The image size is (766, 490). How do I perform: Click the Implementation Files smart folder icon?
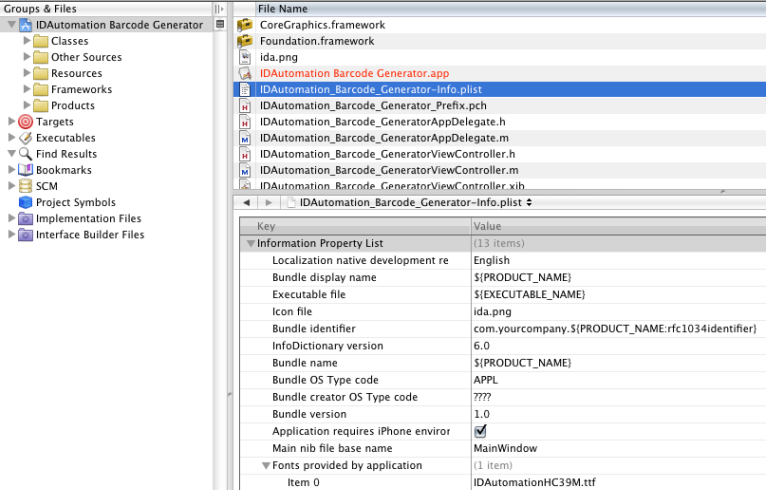[x=25, y=218]
